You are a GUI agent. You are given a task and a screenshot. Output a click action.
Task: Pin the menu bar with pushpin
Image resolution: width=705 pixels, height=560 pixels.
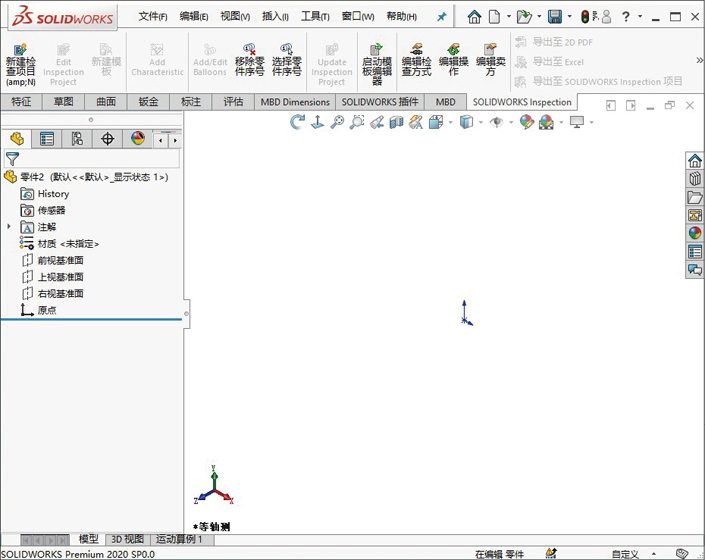point(442,17)
